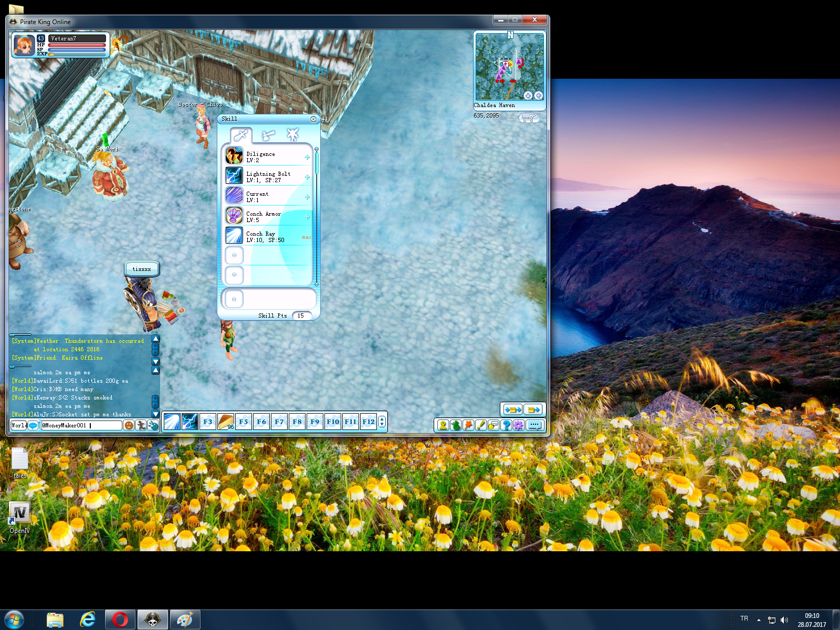Switch to the sword combat skills tab
The image size is (840, 630).
(241, 135)
